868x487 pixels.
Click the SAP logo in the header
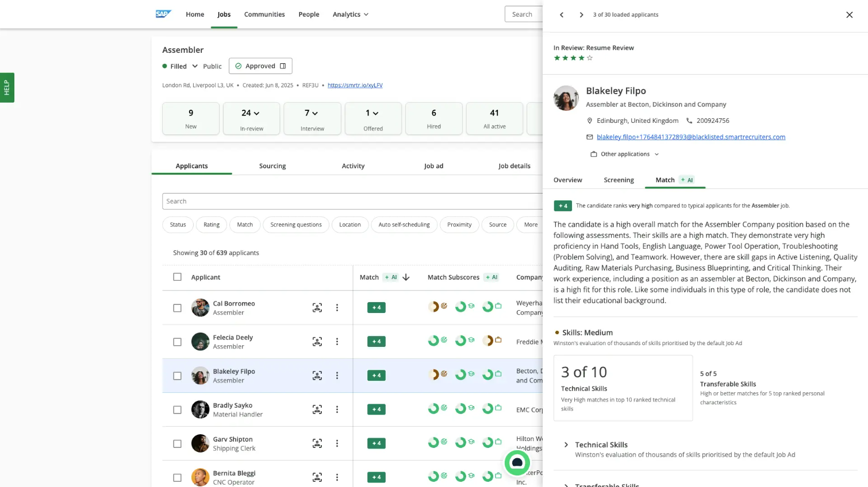tap(163, 14)
